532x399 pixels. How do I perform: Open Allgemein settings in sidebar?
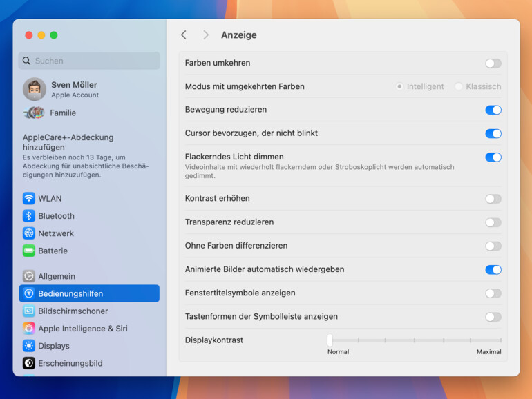point(89,276)
